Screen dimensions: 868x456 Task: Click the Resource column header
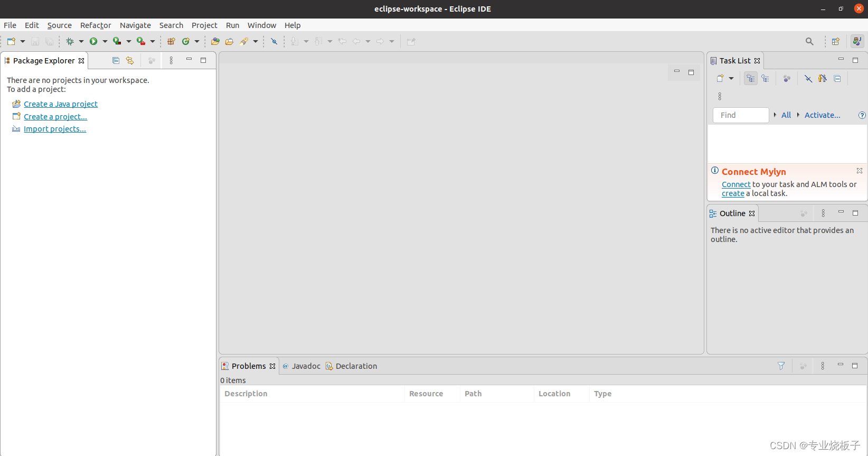[x=432, y=394]
